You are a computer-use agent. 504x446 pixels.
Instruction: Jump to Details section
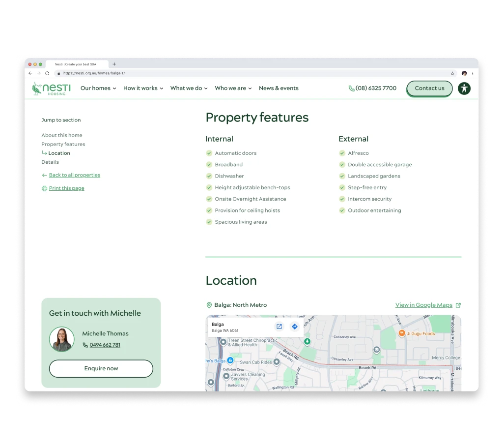[x=50, y=162]
